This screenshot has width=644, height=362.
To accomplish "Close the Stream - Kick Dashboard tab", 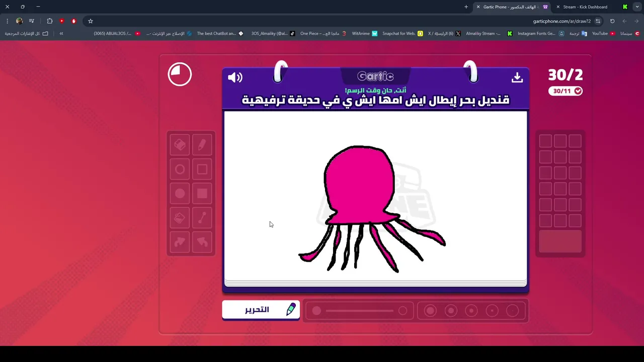I will tap(558, 7).
